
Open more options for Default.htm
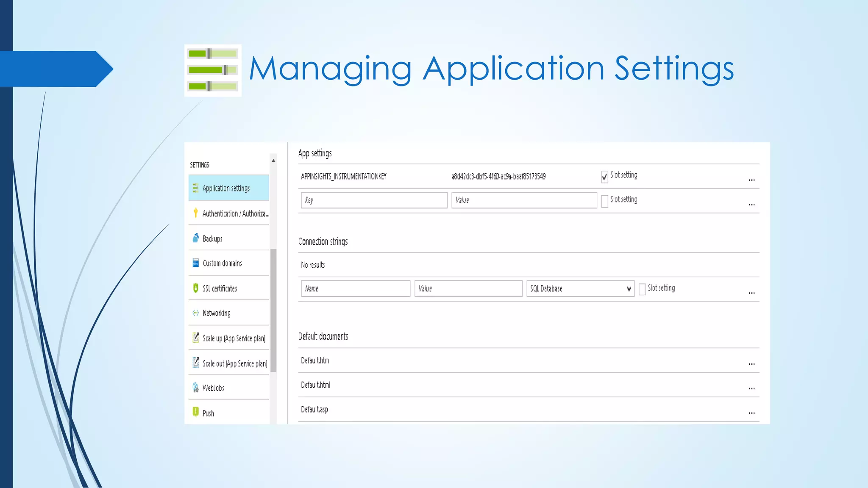pos(751,364)
